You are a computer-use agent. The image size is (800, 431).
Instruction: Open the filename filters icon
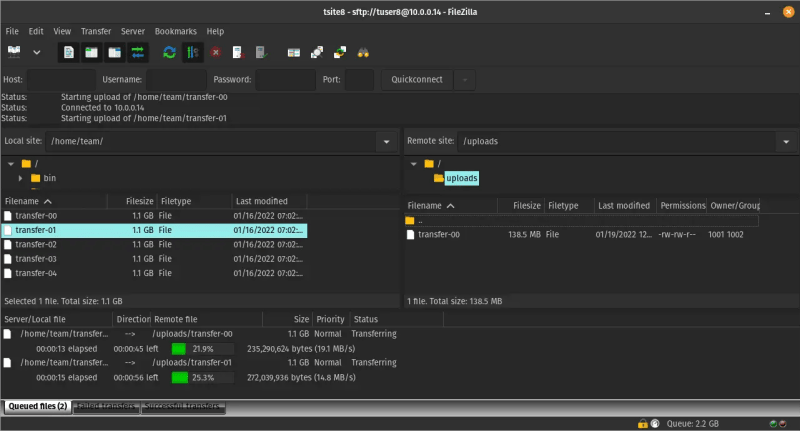[x=293, y=52]
